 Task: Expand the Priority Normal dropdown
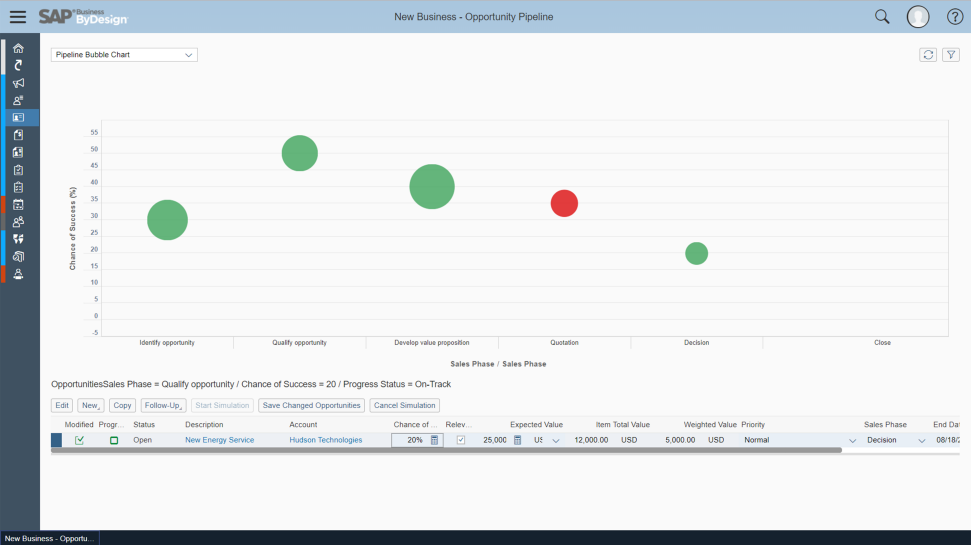tap(852, 440)
